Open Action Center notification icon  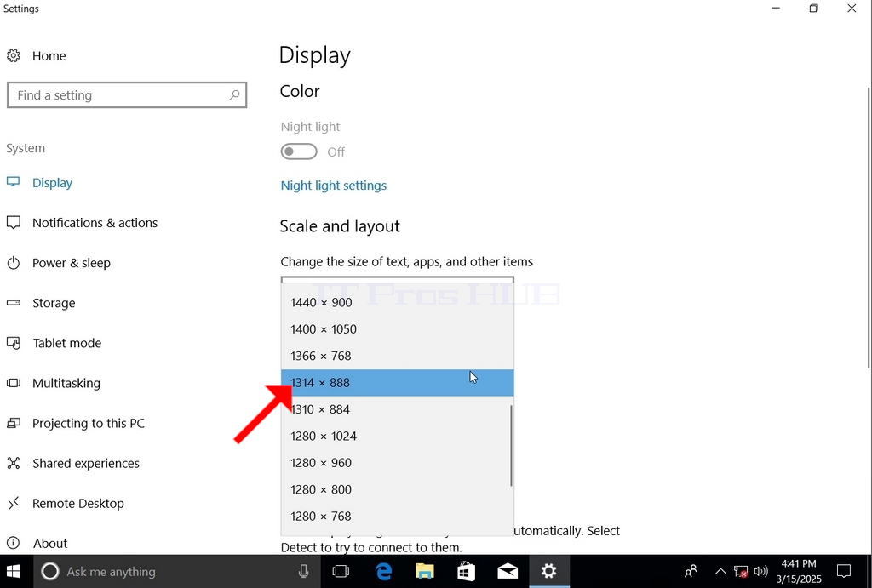click(844, 571)
